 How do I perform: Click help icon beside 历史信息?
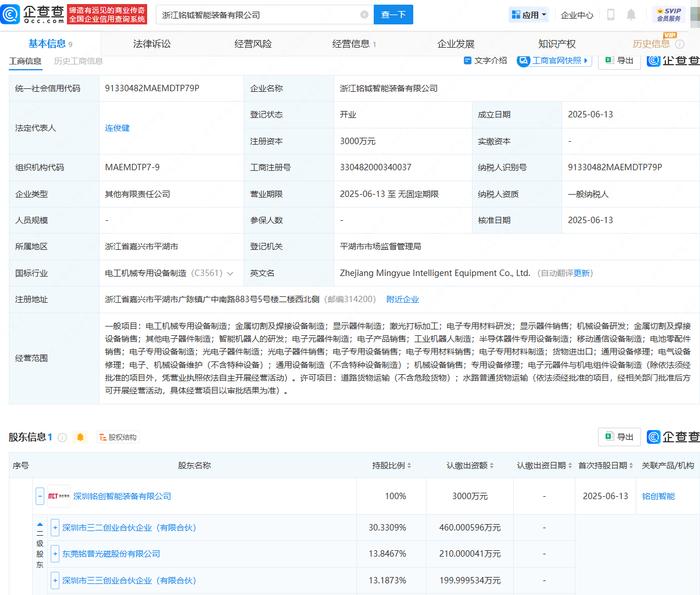coord(679,44)
